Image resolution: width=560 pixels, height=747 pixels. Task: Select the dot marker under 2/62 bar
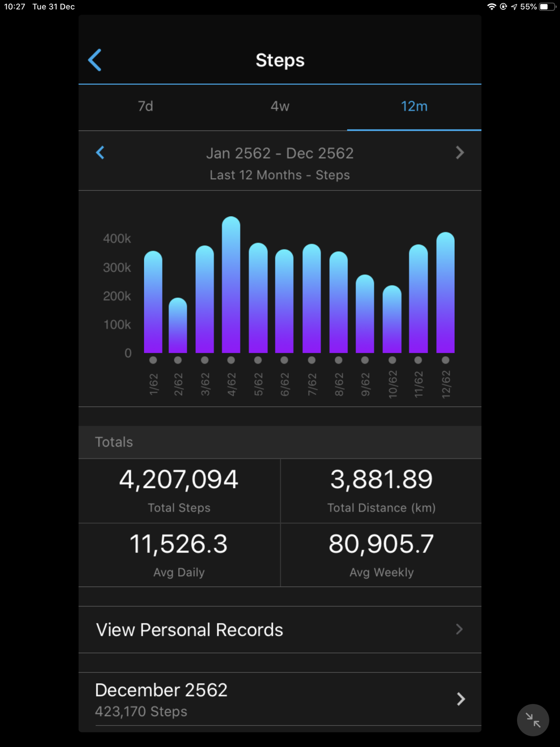pos(178,360)
